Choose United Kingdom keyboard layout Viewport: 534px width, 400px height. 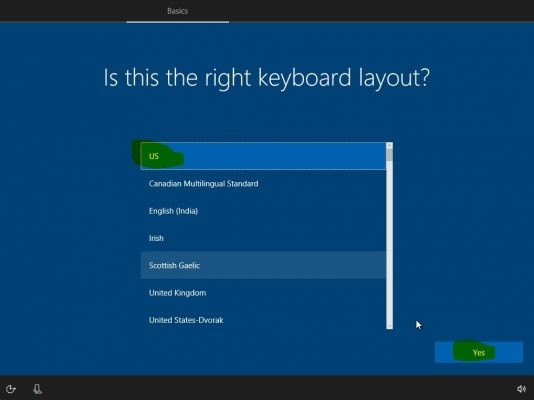point(263,293)
